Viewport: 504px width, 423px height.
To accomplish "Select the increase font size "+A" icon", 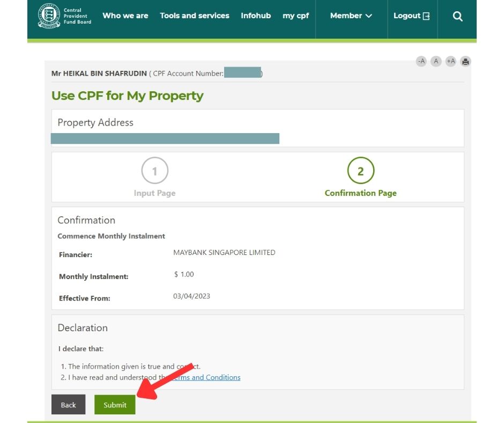I will tap(450, 61).
